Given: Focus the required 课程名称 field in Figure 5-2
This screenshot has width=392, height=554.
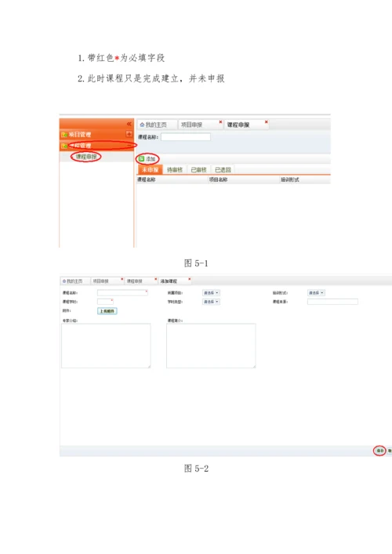Looking at the screenshot, I should tap(122, 293).
